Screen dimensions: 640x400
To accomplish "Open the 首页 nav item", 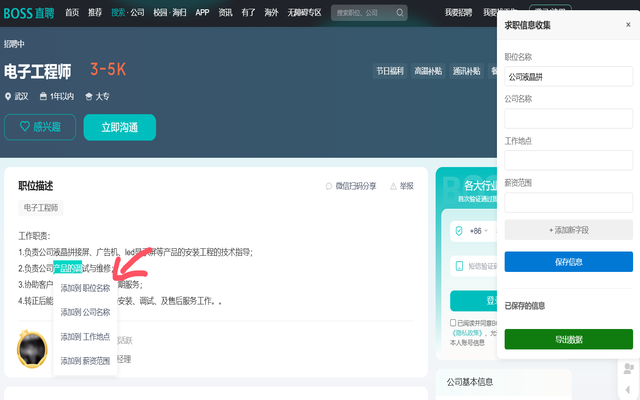I will click(x=72, y=13).
